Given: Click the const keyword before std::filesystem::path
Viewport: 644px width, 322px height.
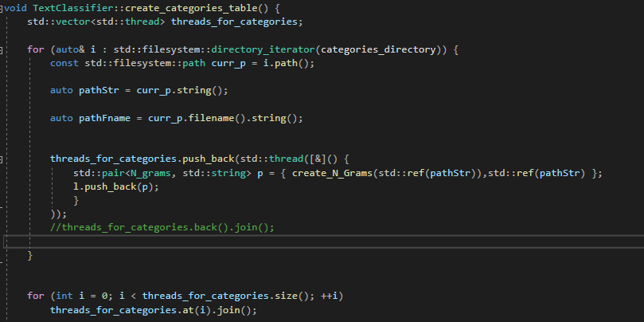Looking at the screenshot, I should 64,63.
